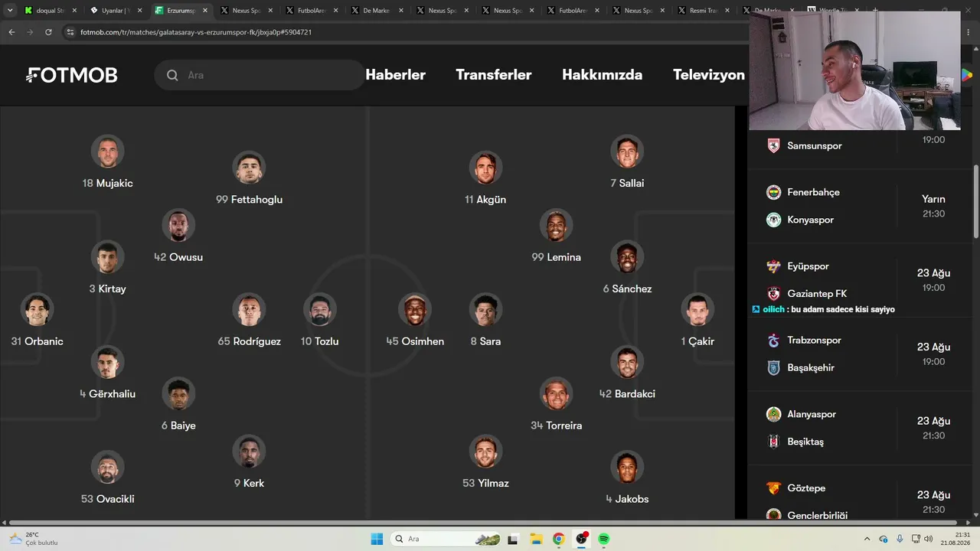The image size is (980, 551).
Task: Open the Hakkımızda menu
Action: 603,75
